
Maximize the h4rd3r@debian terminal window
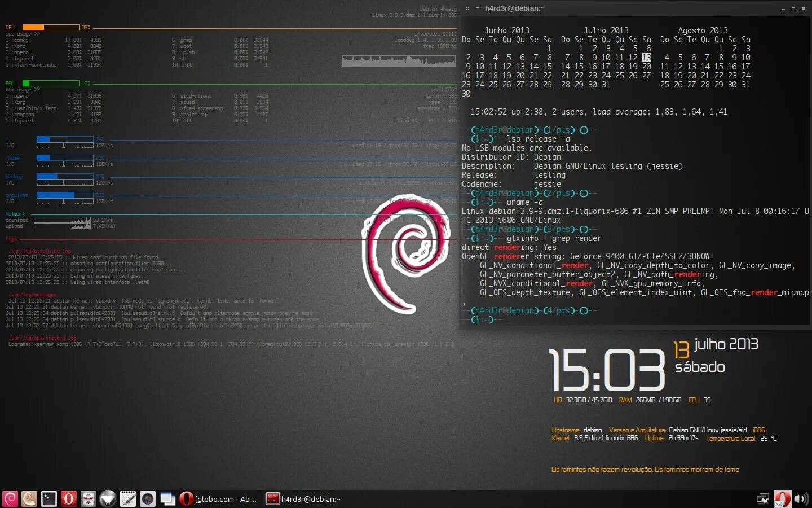793,8
